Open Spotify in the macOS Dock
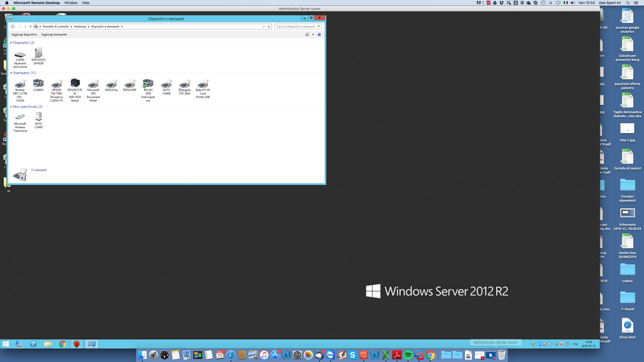 pos(408,355)
